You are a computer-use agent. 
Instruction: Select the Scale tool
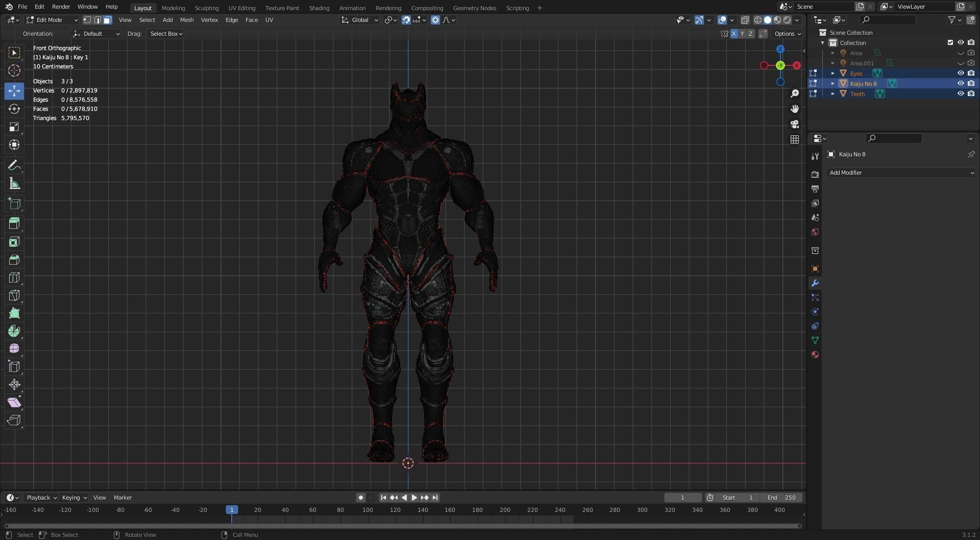click(x=14, y=127)
